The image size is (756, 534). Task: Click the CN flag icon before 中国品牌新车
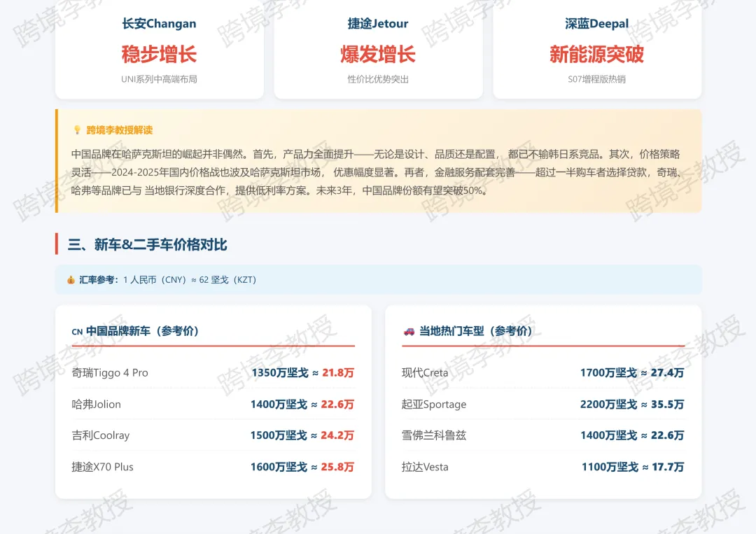point(77,332)
